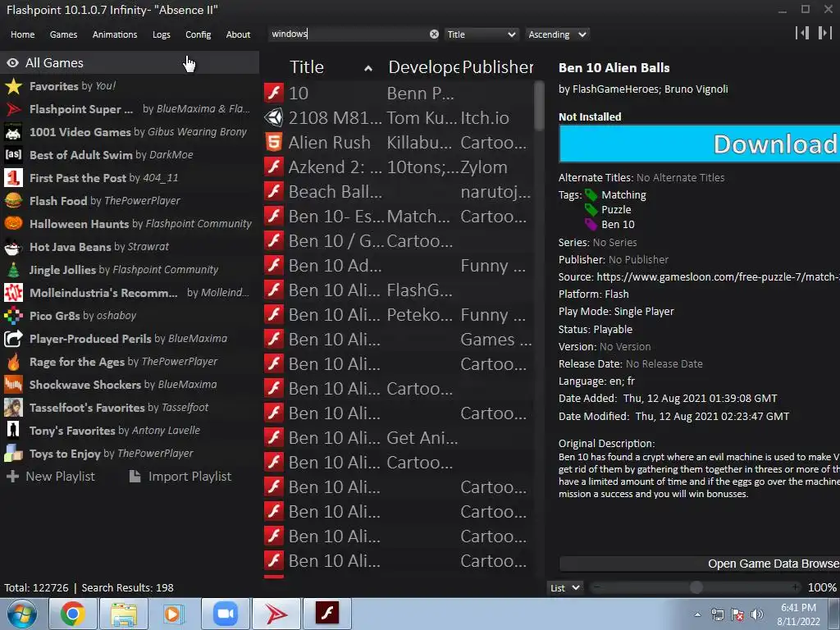Viewport: 840px width, 630px height.
Task: Click the Tony's Favorites playlist icon
Action: pyautogui.click(x=13, y=430)
